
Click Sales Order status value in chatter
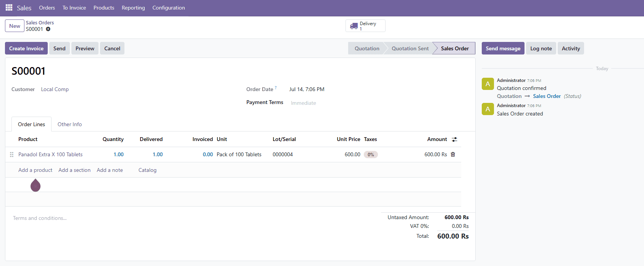pyautogui.click(x=547, y=96)
